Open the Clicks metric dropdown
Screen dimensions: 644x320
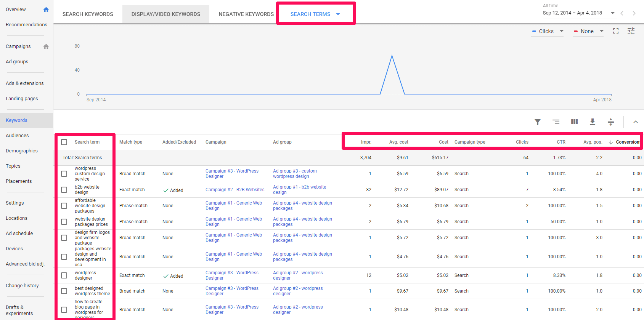click(548, 31)
